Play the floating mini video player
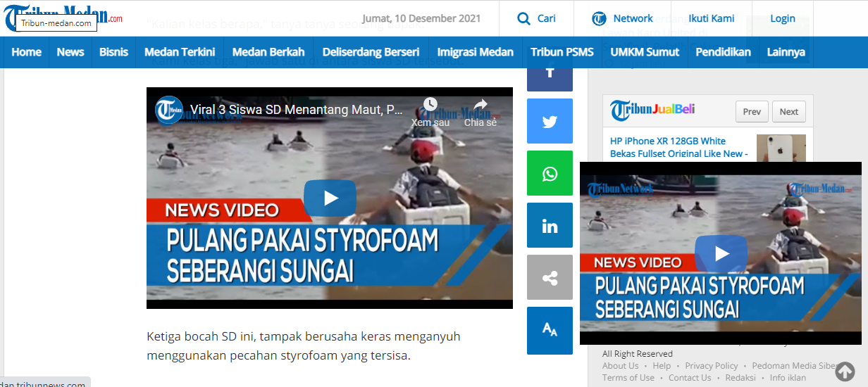 720,253
